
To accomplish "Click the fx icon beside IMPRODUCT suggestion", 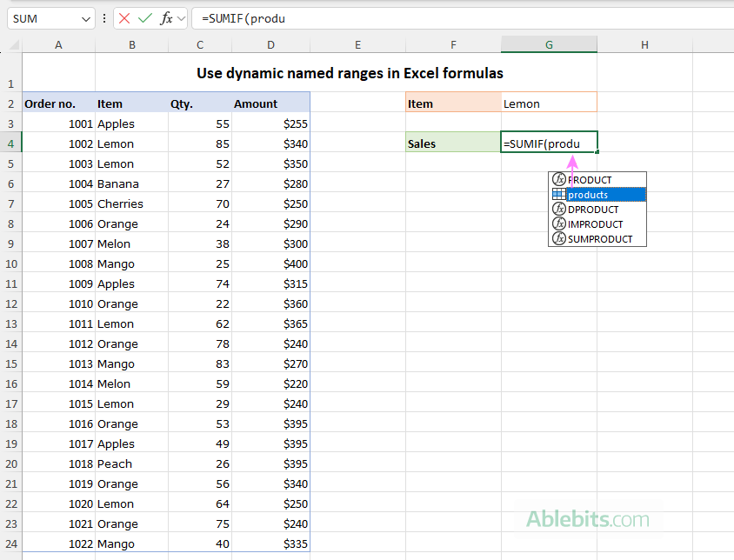I will [x=559, y=223].
